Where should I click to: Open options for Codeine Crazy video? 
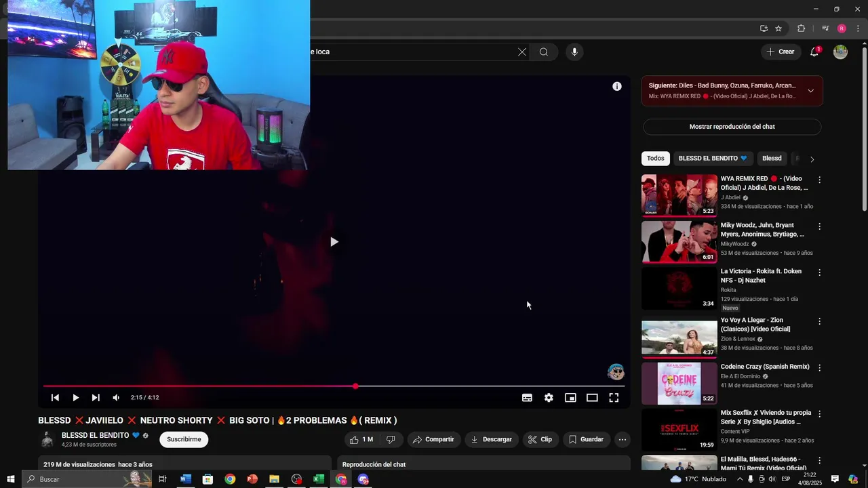pyautogui.click(x=819, y=367)
